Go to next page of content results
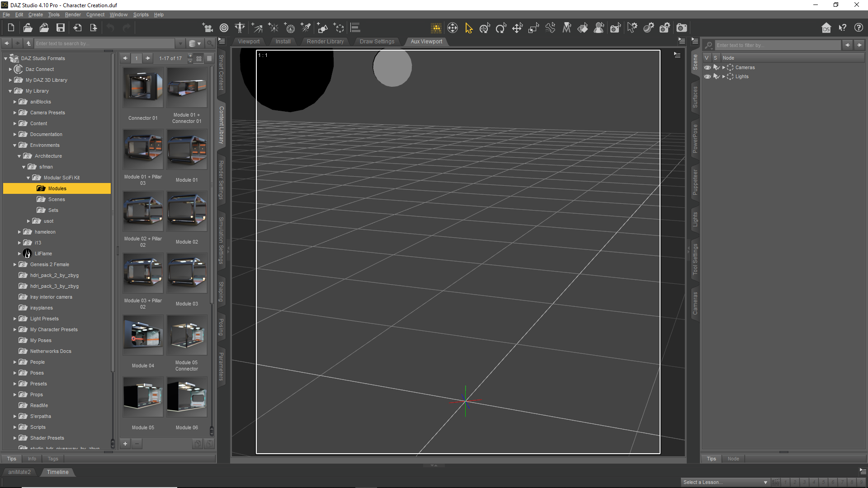Viewport: 868px width, 488px height. coord(148,58)
